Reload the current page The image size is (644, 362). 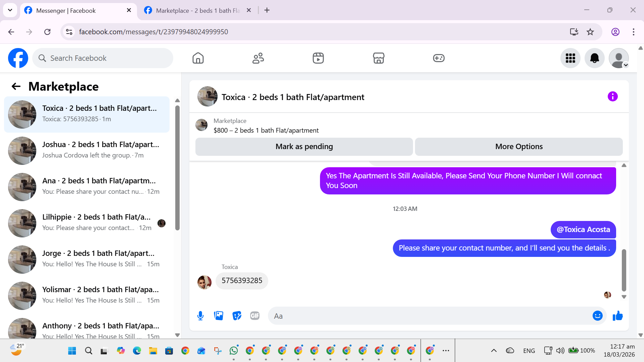[x=47, y=32]
